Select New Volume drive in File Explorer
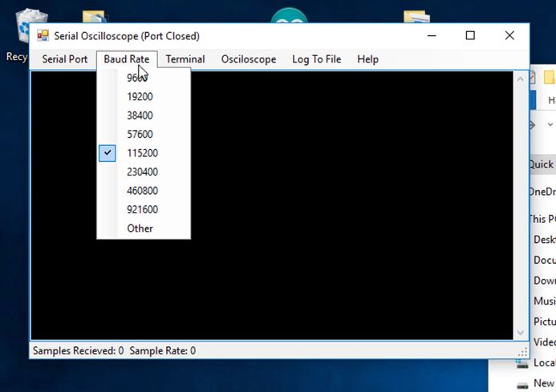This screenshot has height=392, width=556. [544, 383]
